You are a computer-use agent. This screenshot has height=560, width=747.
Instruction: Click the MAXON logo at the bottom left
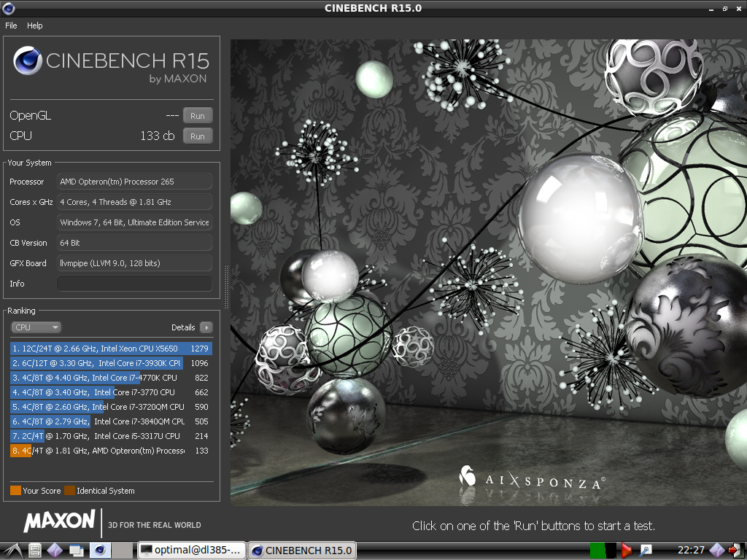pyautogui.click(x=59, y=521)
